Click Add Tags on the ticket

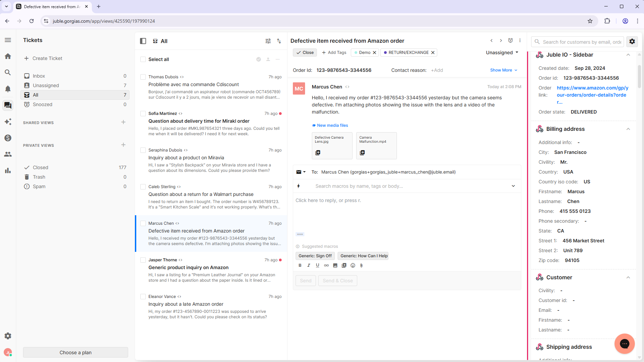334,53
